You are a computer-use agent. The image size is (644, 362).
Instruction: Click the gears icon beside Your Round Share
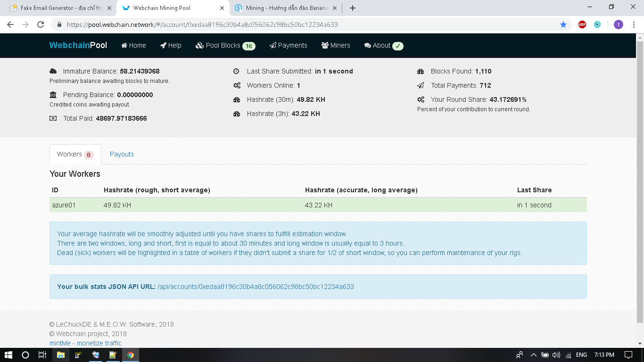421,99
